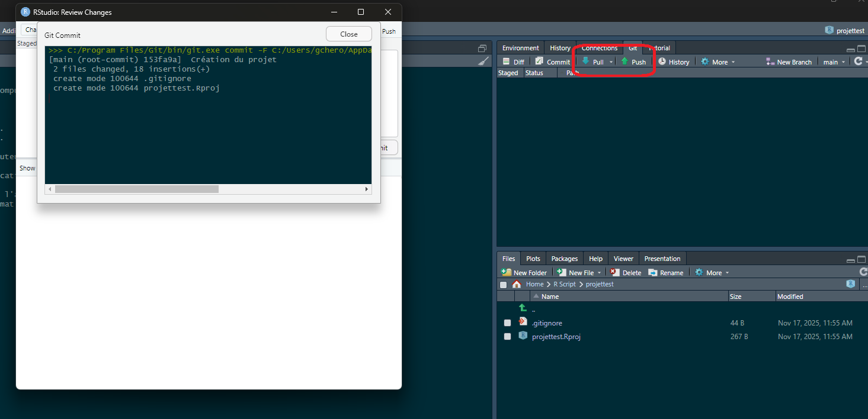Open the New File dropdown

click(599, 273)
